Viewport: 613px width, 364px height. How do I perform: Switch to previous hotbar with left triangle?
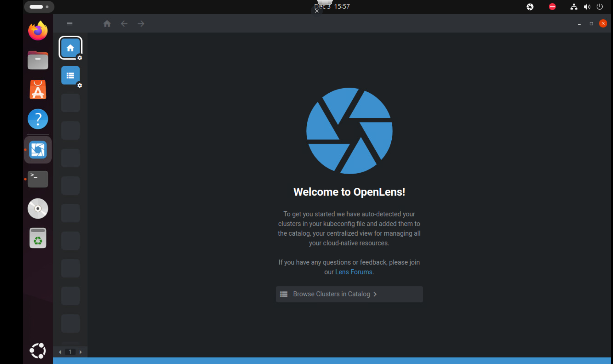[x=60, y=352]
